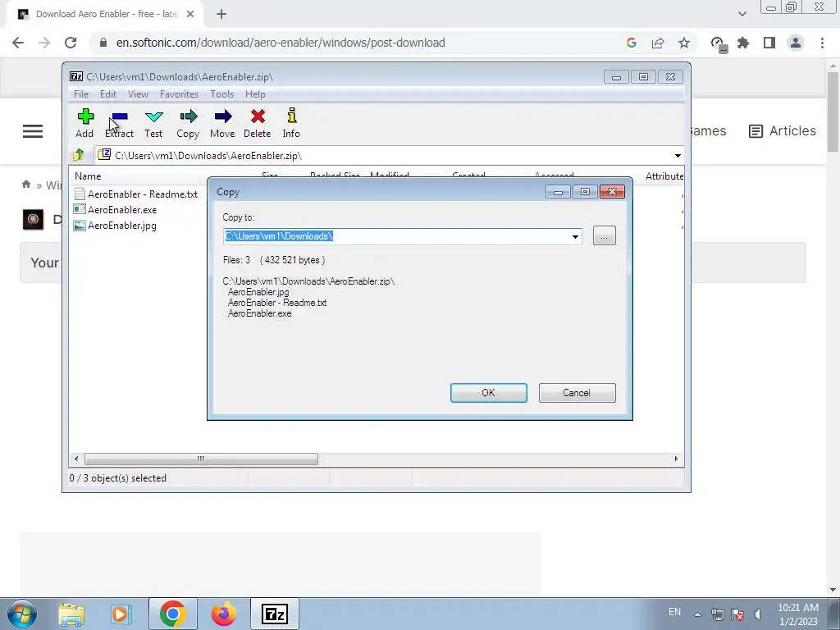The image size is (840, 630).
Task: Select AeroEnabler.exe in file list
Action: [x=116, y=209]
